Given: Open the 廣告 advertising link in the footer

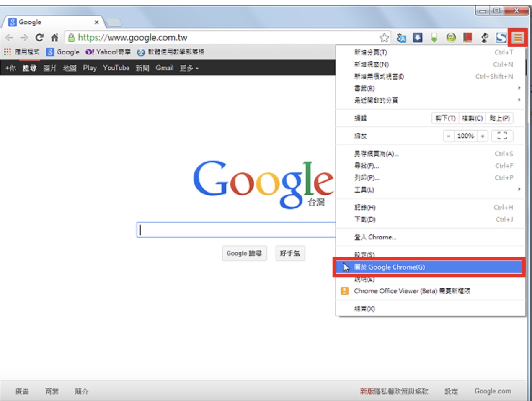Looking at the screenshot, I should pos(22,391).
